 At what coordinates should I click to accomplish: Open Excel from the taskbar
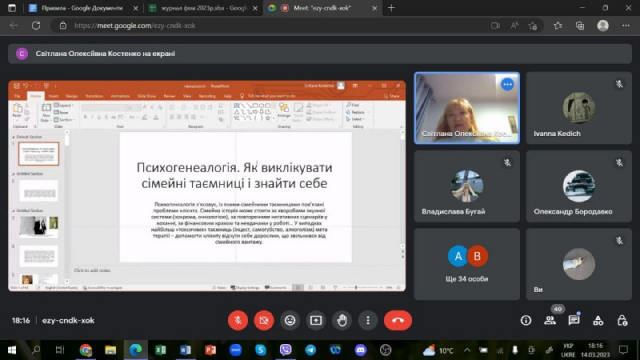click(x=160, y=350)
